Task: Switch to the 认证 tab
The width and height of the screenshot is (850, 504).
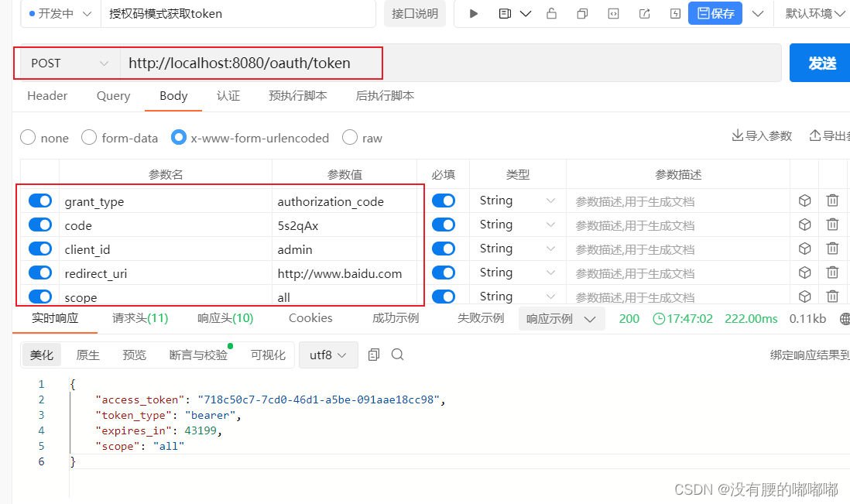Action: click(x=228, y=96)
